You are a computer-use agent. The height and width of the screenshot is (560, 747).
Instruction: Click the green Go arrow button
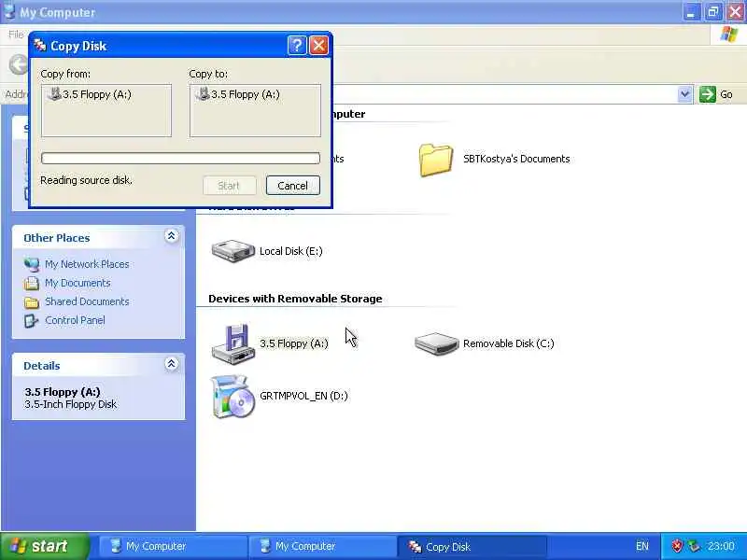pyautogui.click(x=708, y=94)
